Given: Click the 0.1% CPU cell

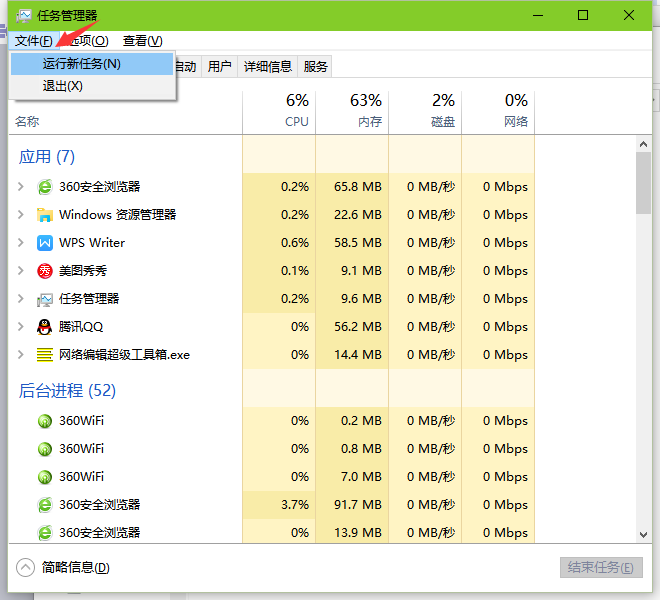Looking at the screenshot, I should pos(279,271).
